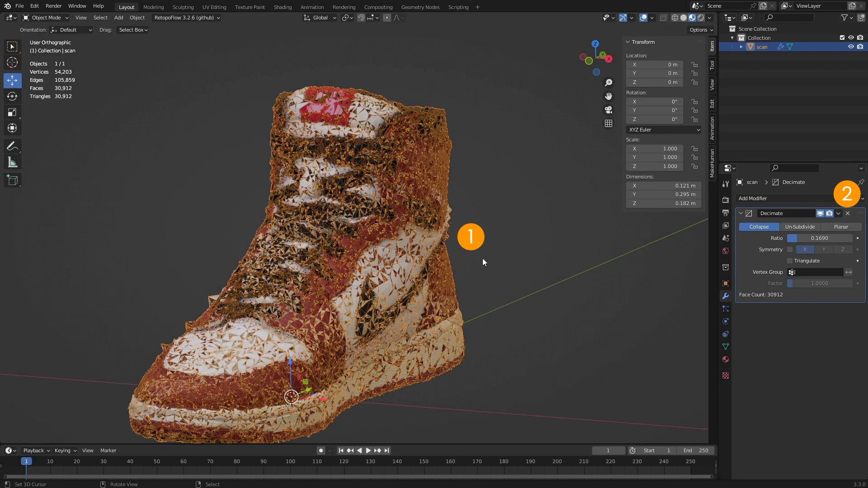Switch to the Modeling workspace tab

[153, 7]
